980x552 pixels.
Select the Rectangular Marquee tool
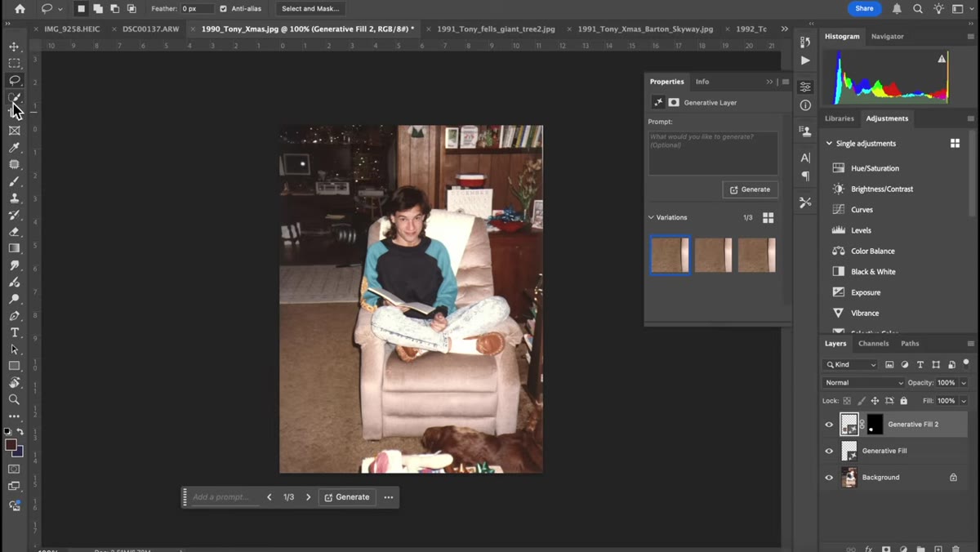point(14,63)
